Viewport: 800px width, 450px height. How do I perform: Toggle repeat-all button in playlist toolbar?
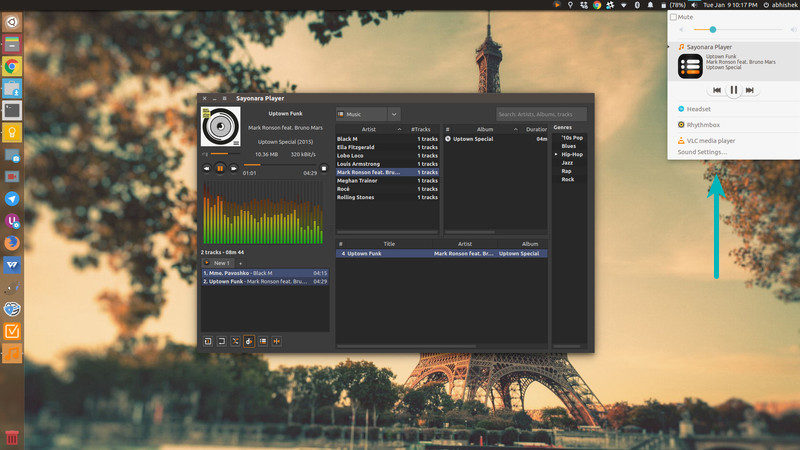(221, 341)
